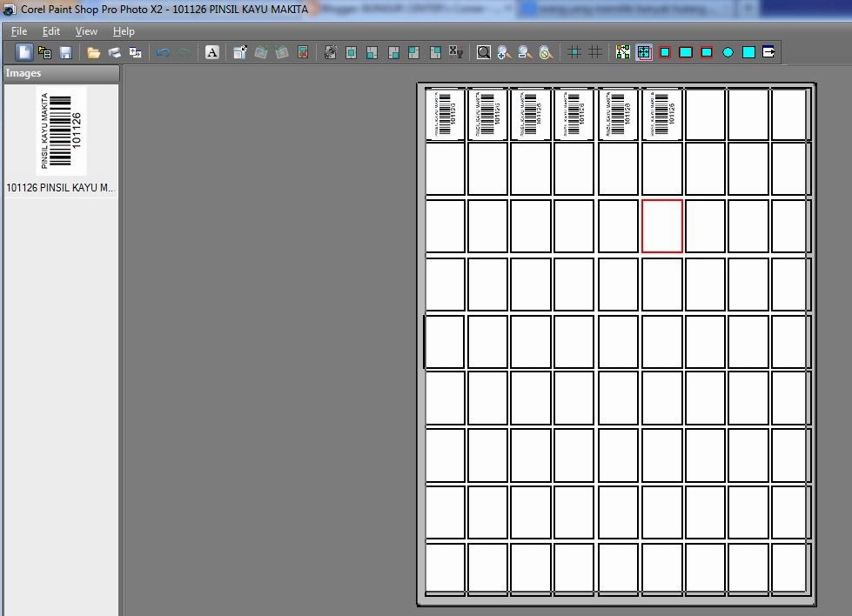Open the XY position and size icon
The height and width of the screenshot is (616, 852).
[x=456, y=52]
